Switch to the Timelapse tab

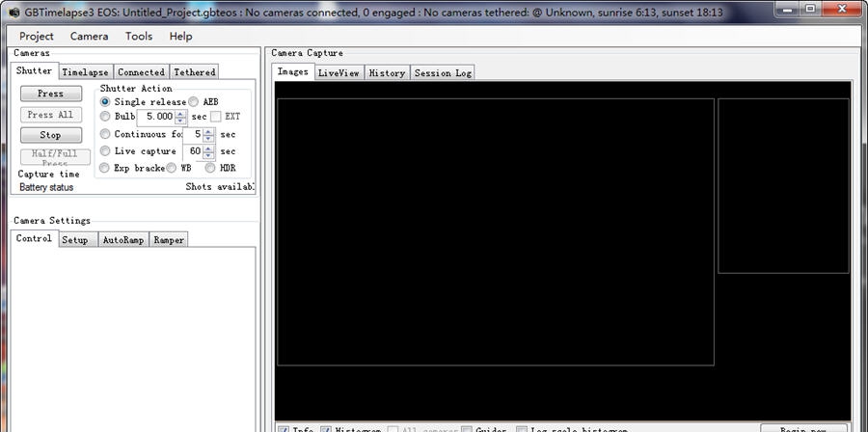[85, 72]
